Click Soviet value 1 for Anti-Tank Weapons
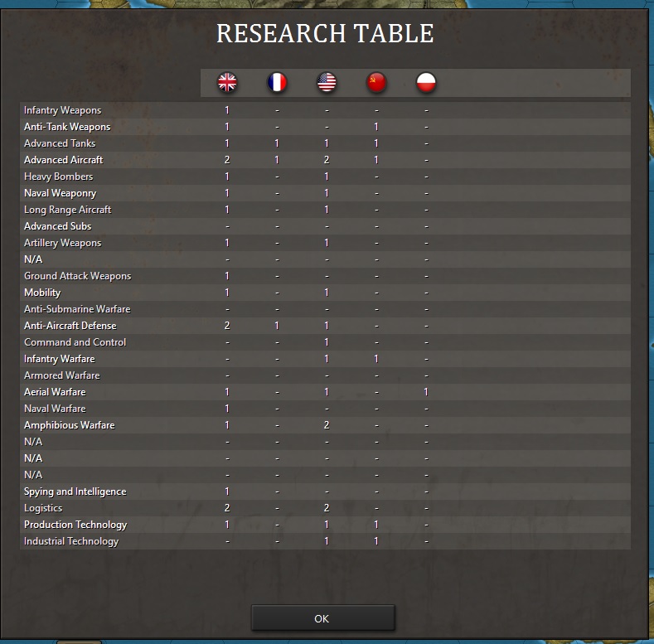 376,127
